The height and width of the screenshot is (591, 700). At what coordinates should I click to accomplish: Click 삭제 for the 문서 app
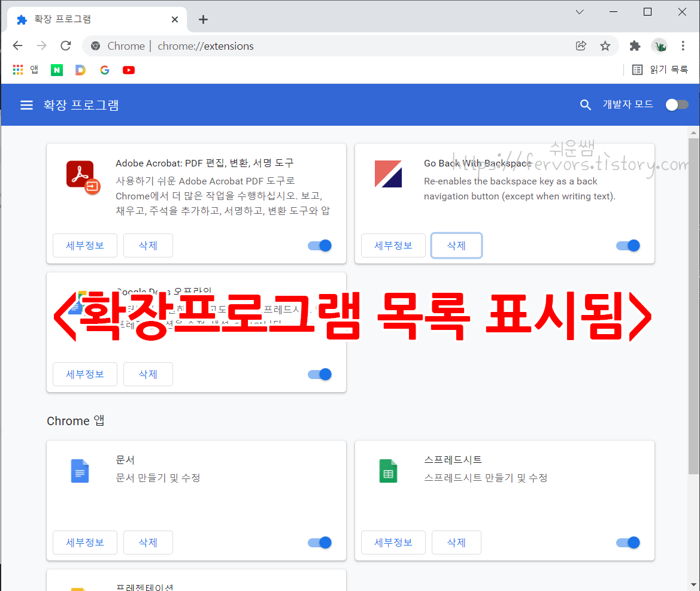(148, 542)
